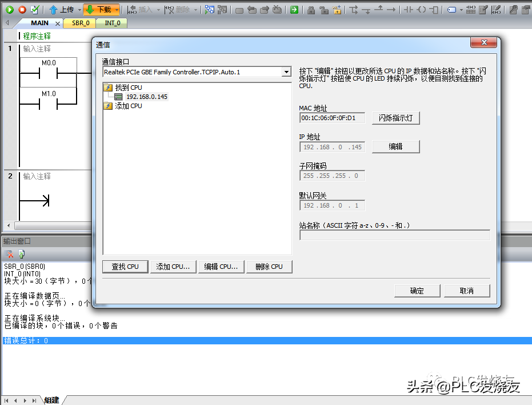Click the green arrow icon in toolbar
532x405 pixels.
point(293,10)
